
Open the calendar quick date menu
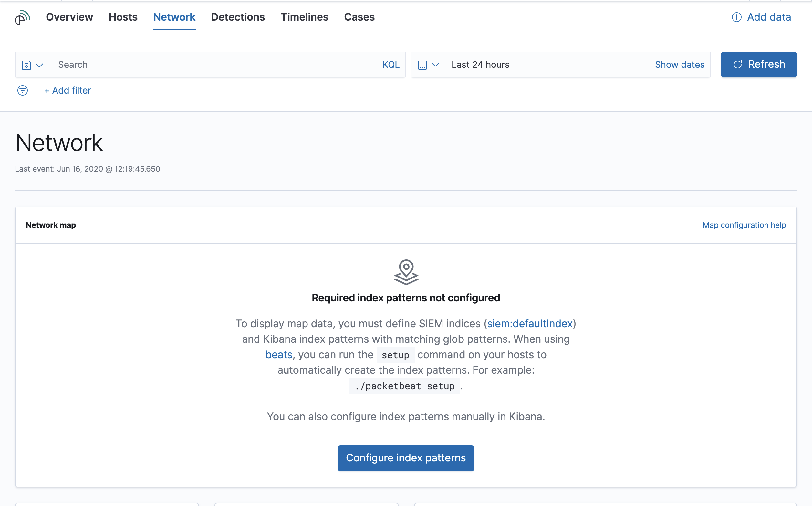422,65
